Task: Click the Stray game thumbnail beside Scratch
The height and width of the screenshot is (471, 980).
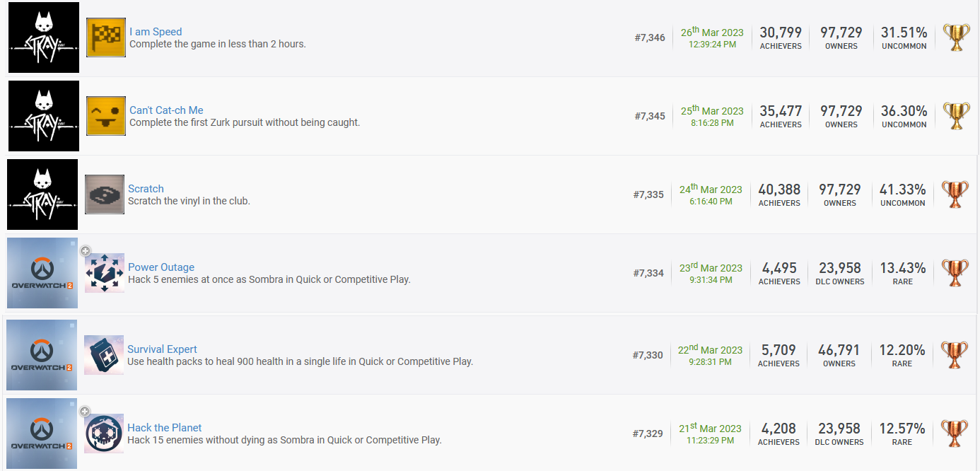Action: 42,194
